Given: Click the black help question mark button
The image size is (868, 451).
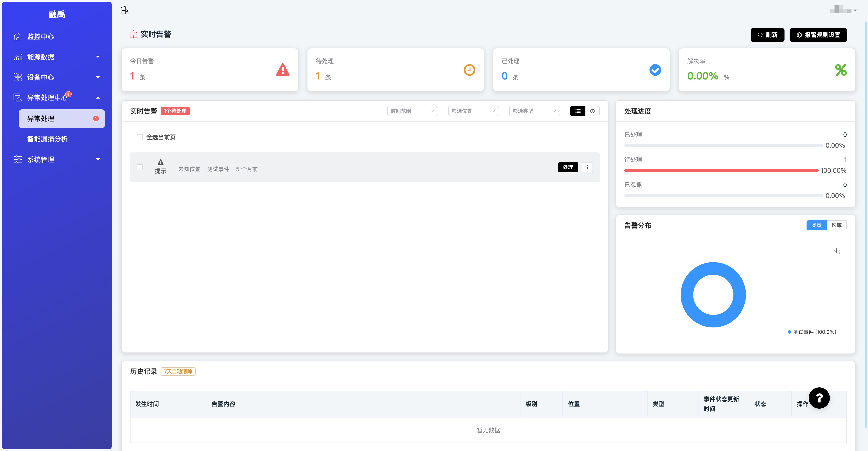Looking at the screenshot, I should coord(819,398).
